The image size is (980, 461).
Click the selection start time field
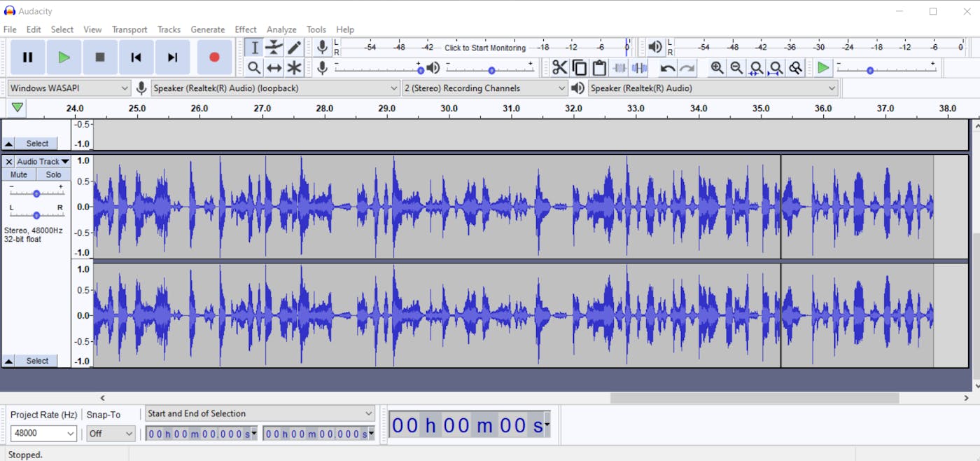(202, 434)
